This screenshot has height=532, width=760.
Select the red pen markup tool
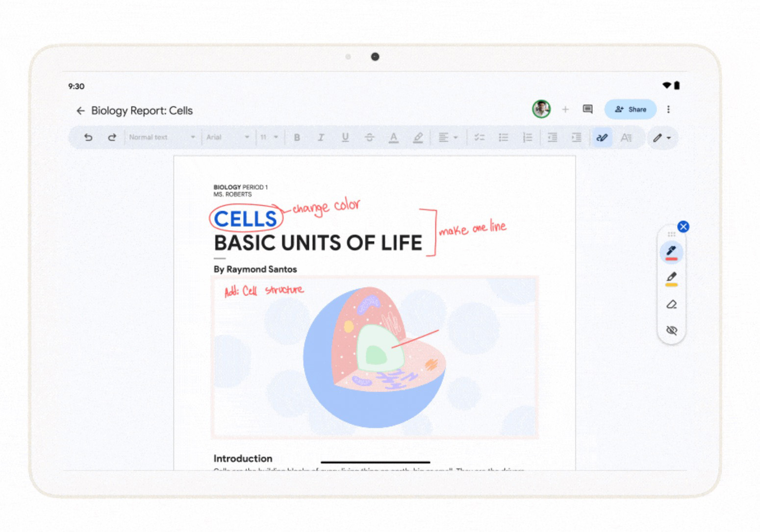pyautogui.click(x=671, y=252)
